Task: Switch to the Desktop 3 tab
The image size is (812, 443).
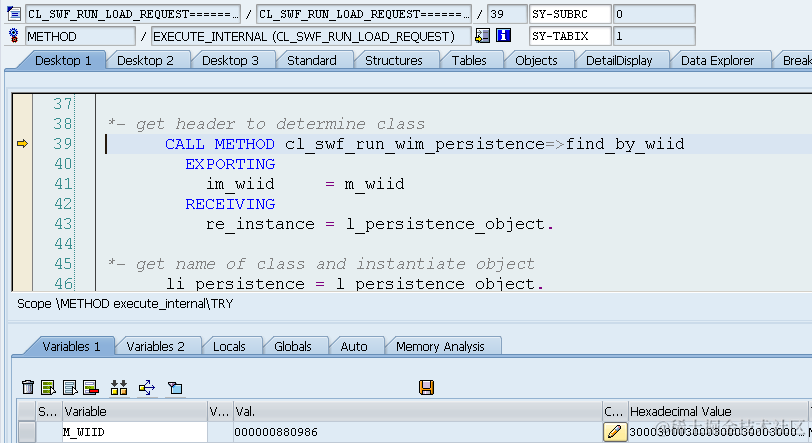Action: (x=230, y=61)
